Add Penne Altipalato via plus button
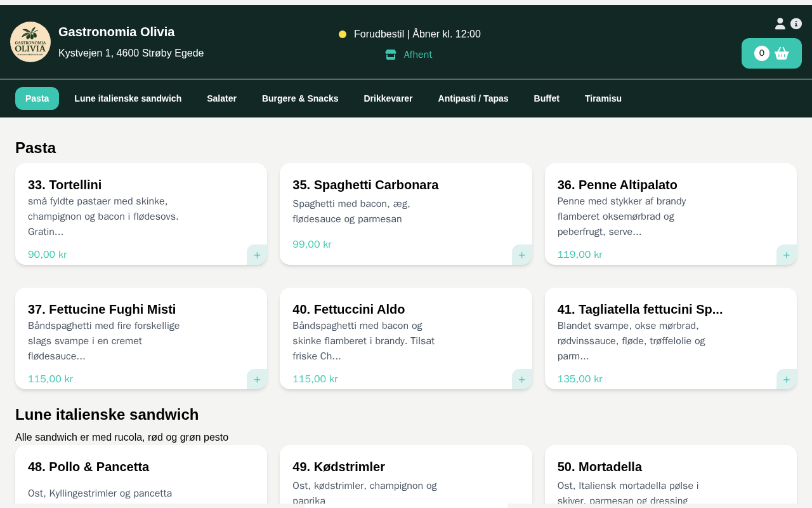Image resolution: width=812 pixels, height=508 pixels. tap(786, 255)
